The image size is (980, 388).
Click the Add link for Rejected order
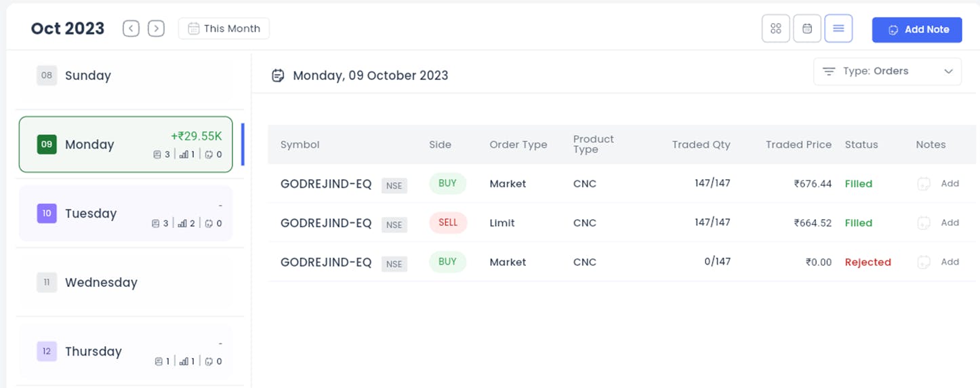click(x=950, y=262)
